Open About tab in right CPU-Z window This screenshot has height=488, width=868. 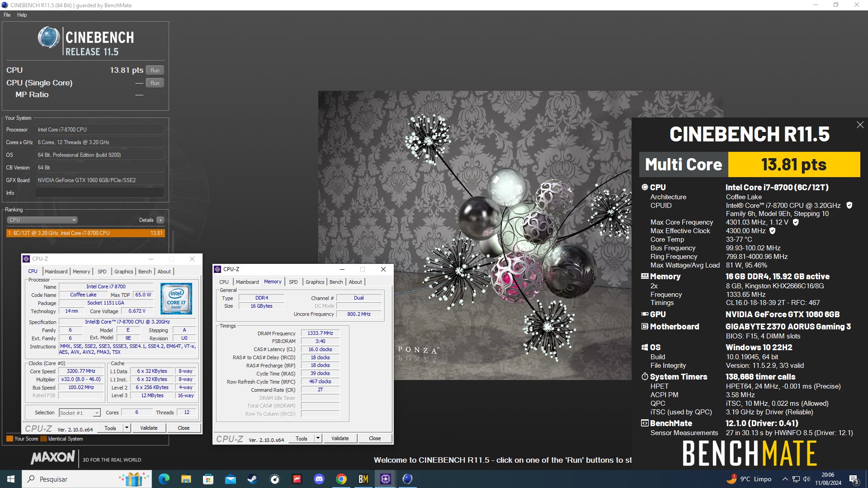(355, 282)
